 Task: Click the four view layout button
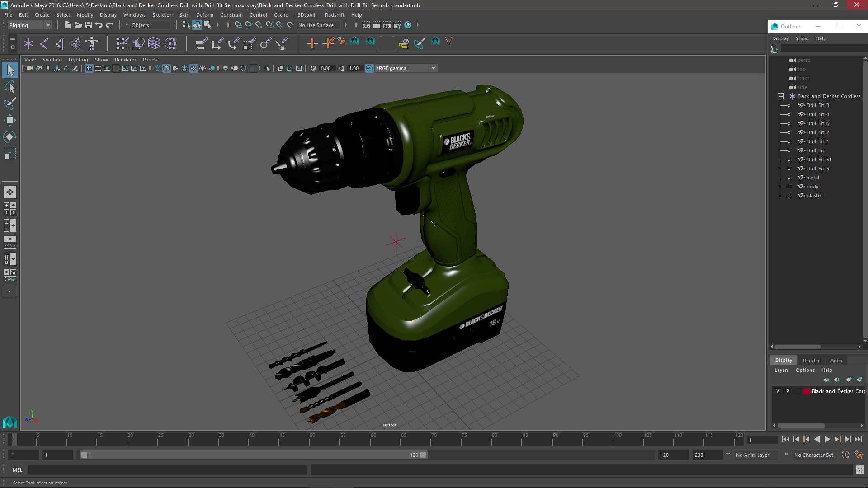[10, 209]
